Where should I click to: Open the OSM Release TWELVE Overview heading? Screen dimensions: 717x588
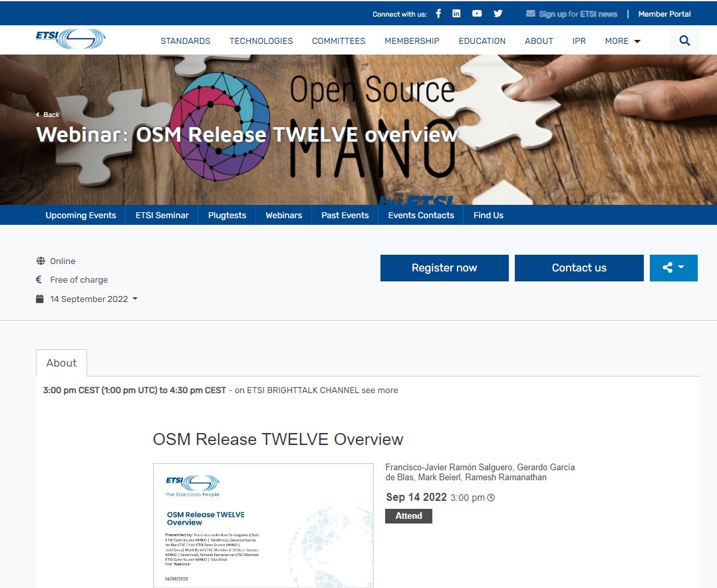pos(278,439)
